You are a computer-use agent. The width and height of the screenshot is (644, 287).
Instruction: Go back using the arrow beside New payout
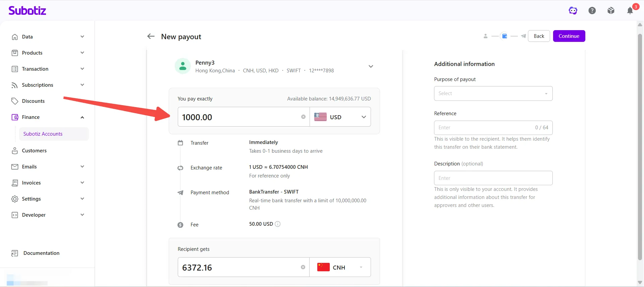click(151, 36)
